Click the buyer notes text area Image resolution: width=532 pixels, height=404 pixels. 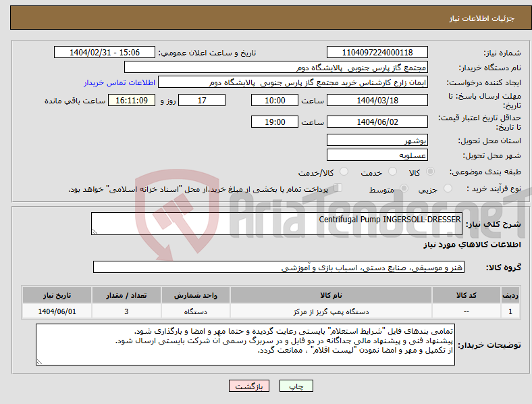(x=245, y=345)
